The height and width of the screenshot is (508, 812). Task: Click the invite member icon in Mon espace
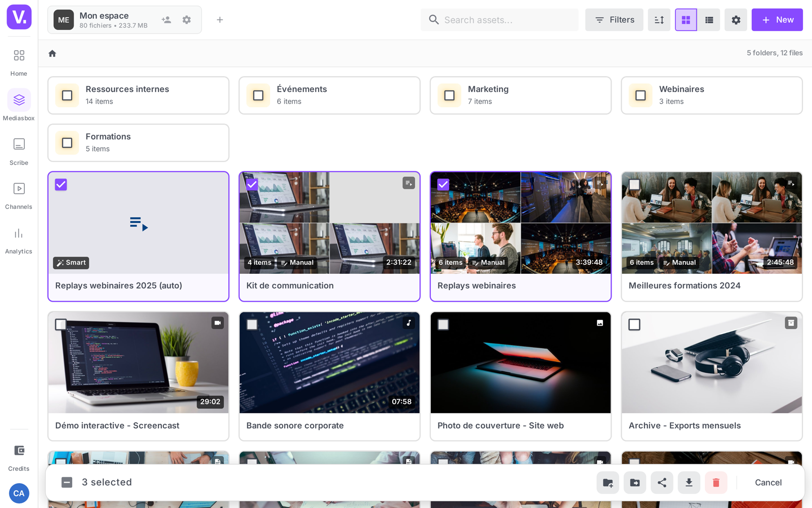166,20
